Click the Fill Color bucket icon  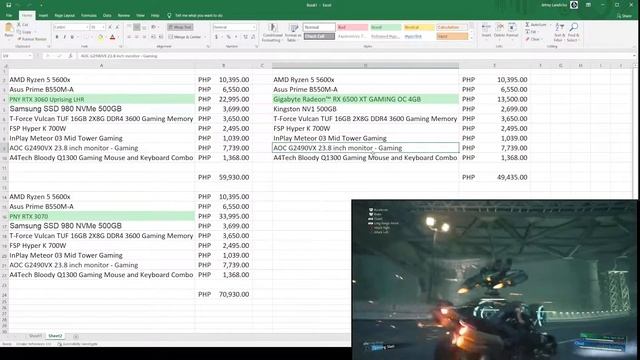[x=100, y=37]
